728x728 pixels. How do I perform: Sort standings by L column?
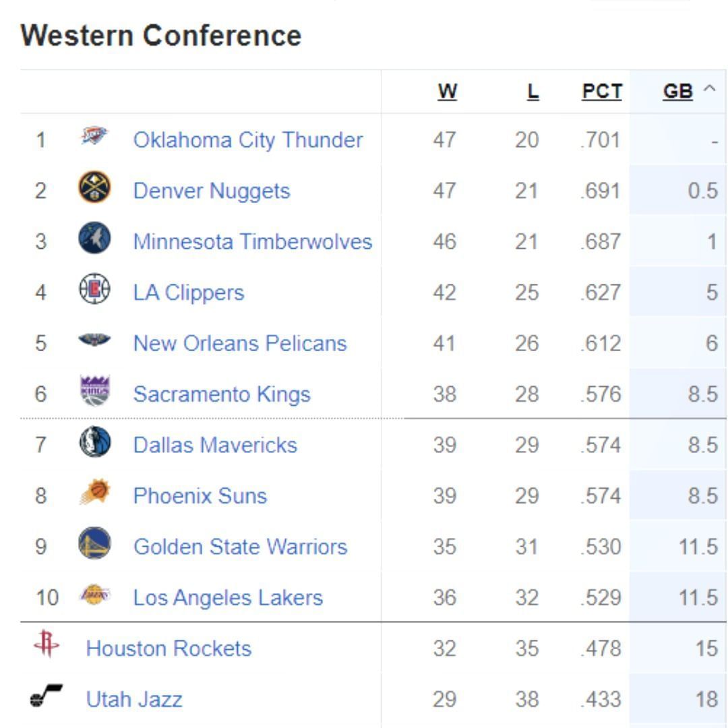pos(533,92)
